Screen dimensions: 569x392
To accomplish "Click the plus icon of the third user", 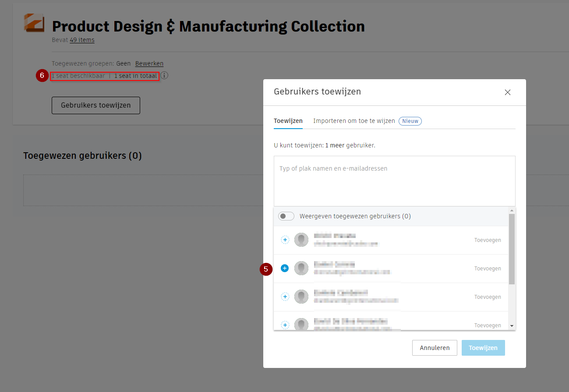I will point(285,297).
